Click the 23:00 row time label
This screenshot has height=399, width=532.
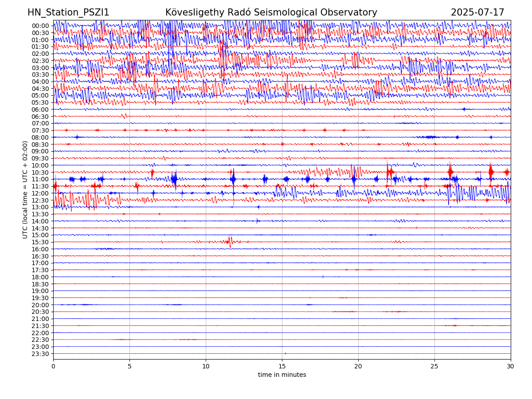(x=40, y=347)
